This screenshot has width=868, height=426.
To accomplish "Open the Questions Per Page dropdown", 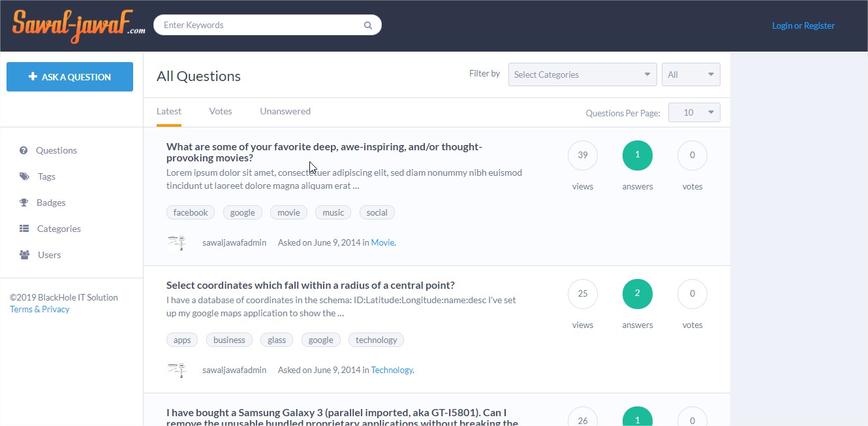I will pyautogui.click(x=694, y=112).
